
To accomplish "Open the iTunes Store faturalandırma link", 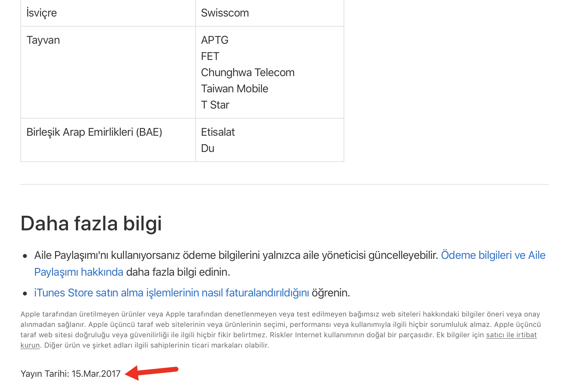I will pyautogui.click(x=171, y=293).
